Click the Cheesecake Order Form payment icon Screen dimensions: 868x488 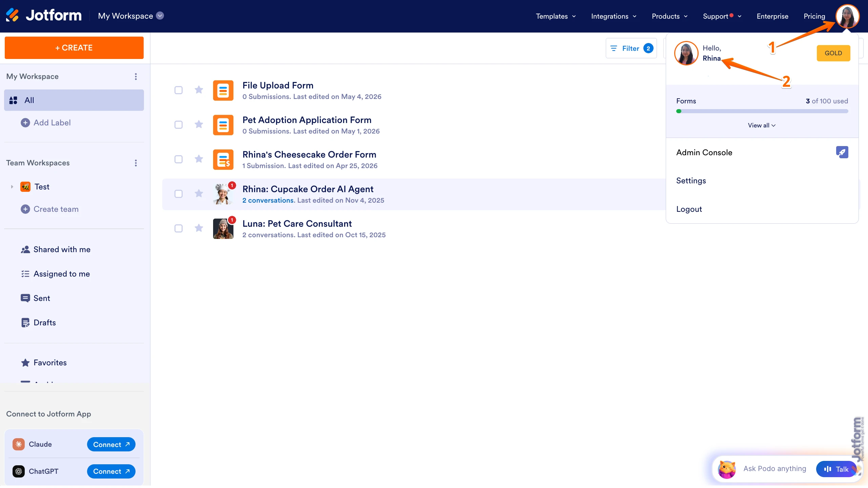tap(223, 160)
